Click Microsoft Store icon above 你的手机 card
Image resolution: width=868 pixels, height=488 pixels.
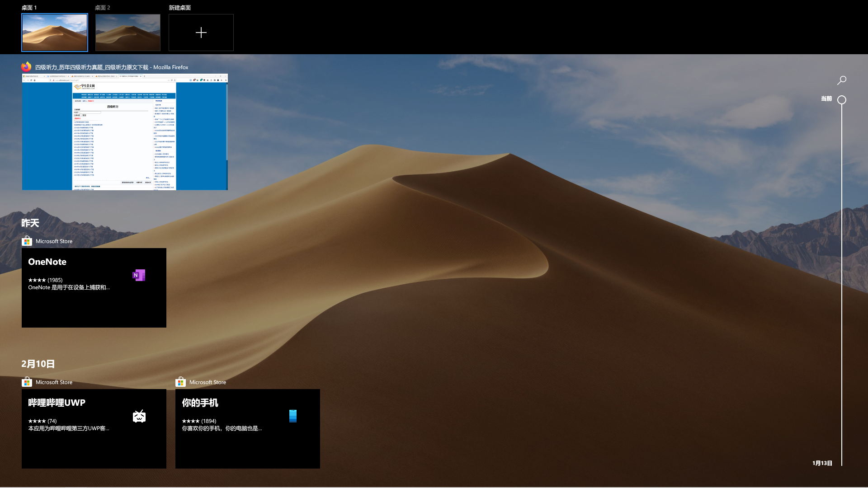[x=180, y=382]
